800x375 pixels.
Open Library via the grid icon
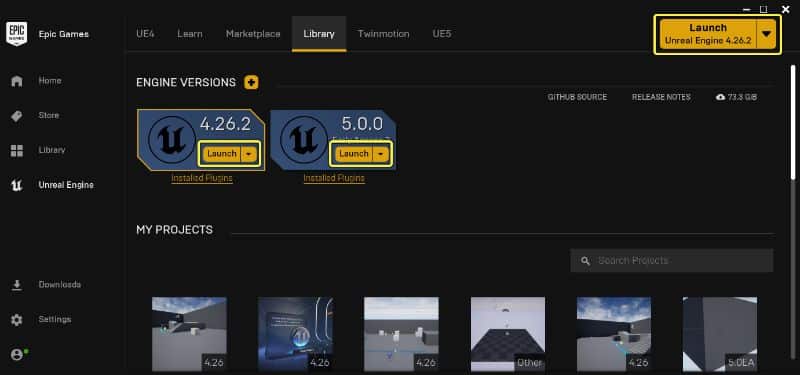17,151
